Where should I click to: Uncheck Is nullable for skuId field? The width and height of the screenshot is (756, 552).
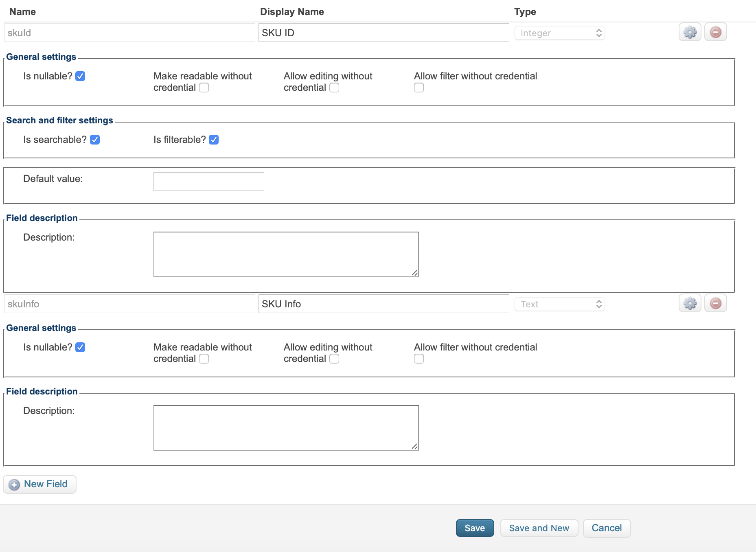pos(81,76)
